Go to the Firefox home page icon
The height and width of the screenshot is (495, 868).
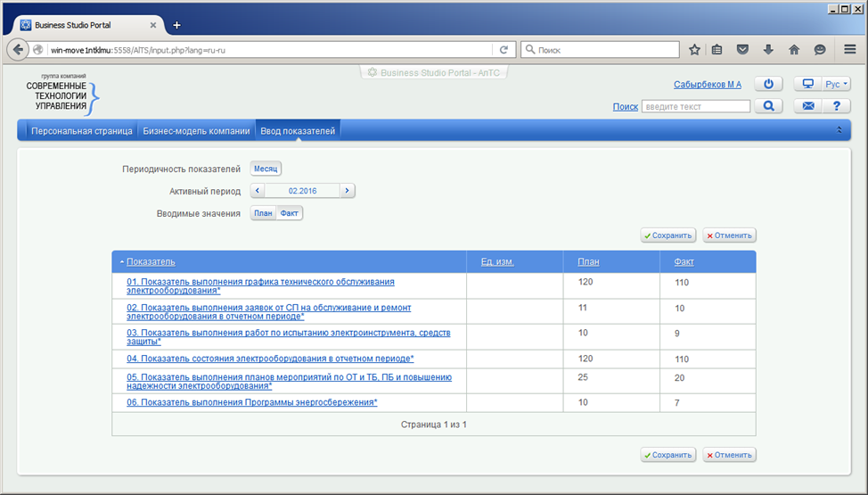tap(794, 50)
